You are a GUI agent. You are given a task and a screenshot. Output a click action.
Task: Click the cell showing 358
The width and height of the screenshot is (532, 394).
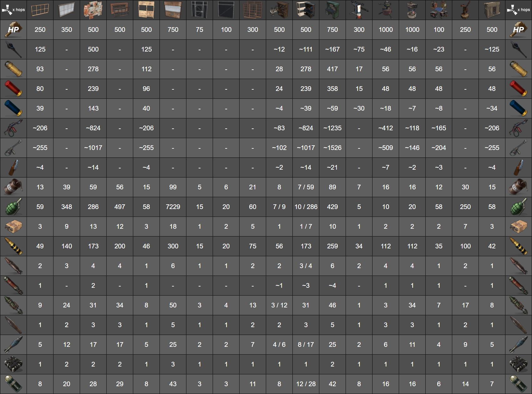332,89
